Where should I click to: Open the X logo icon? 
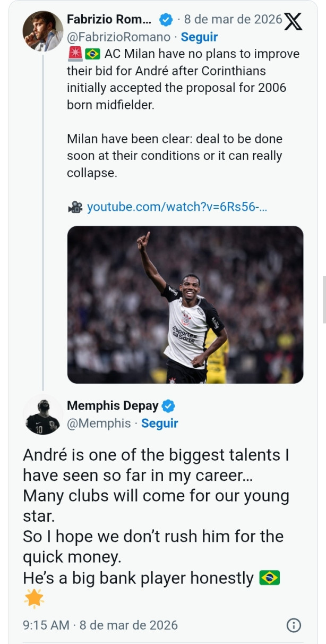point(293,21)
